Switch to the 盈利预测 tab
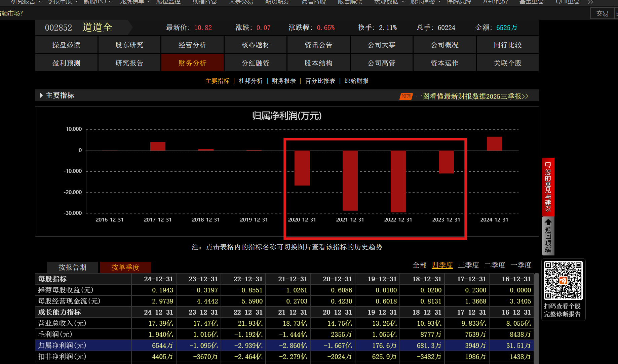Screen dimensions: 618x364 66,63
